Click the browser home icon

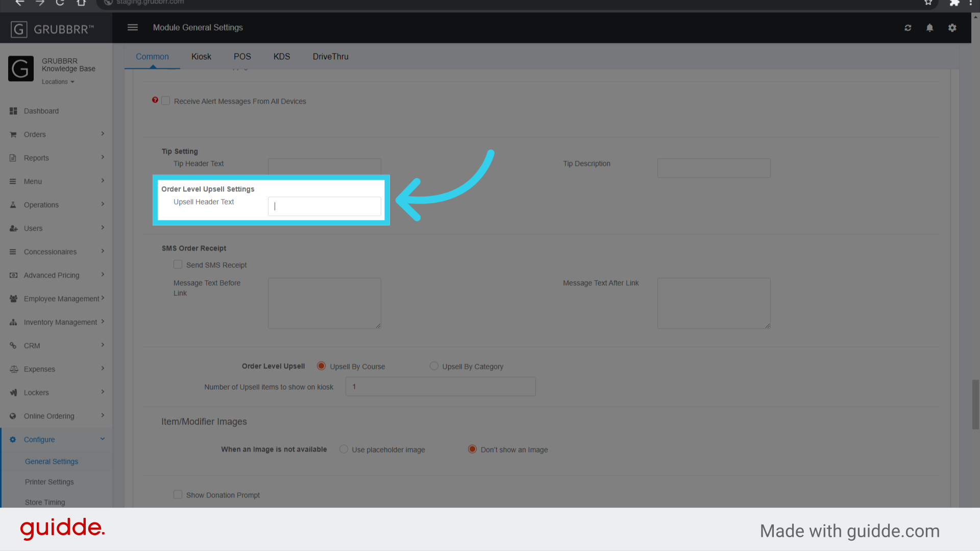click(x=81, y=3)
